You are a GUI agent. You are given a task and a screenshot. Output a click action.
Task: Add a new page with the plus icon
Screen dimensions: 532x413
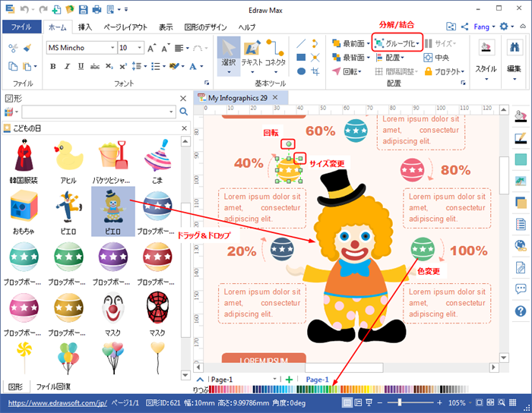(290, 379)
